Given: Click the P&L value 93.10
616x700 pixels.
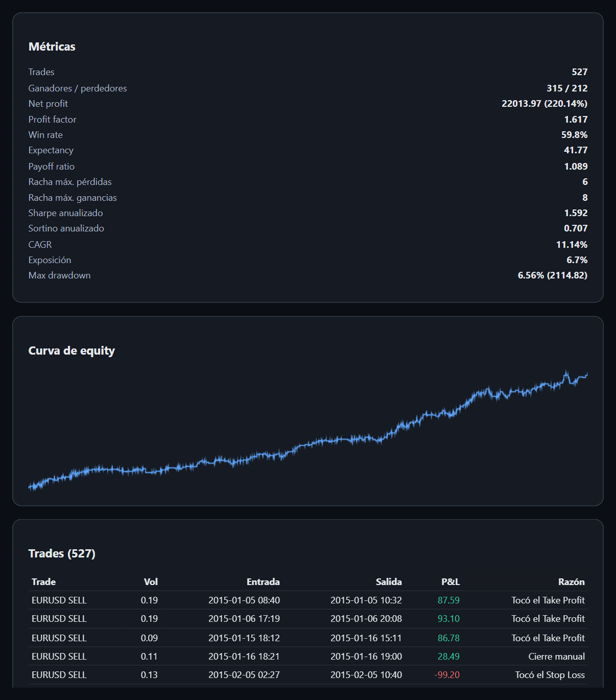Looking at the screenshot, I should 448,619.
